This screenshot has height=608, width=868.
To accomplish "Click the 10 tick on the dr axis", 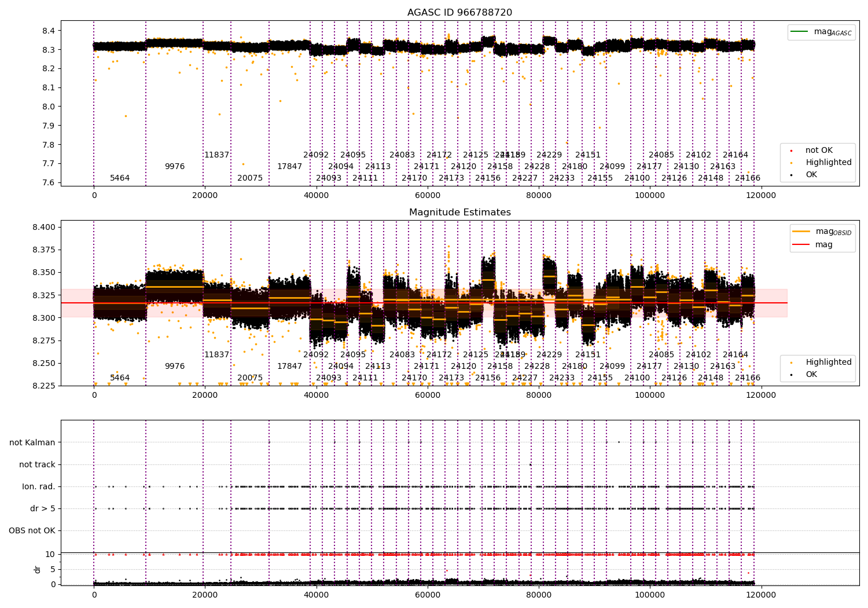I will [50, 554].
